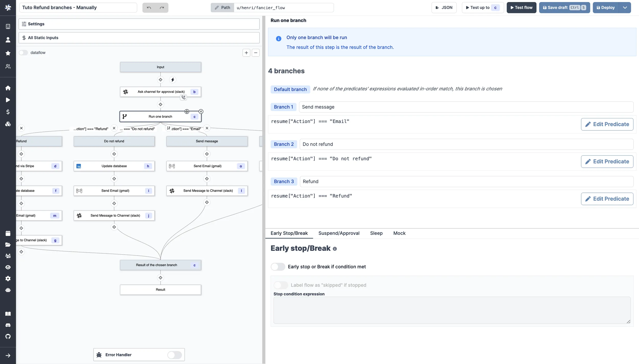Viewport: 639px width, 364px height.
Task: Click Edit Predicate for Branch 3 Refund
Action: tap(607, 198)
